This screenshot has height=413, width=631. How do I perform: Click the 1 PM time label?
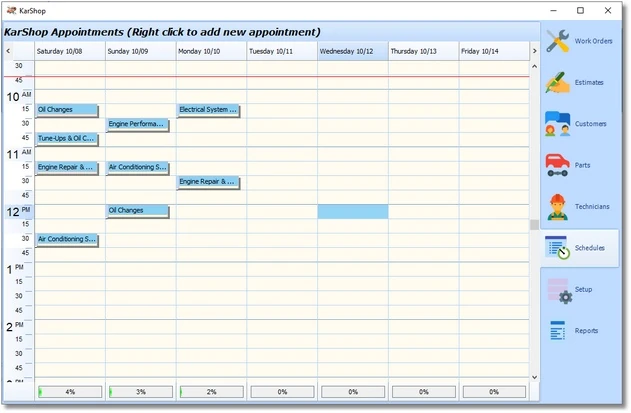tap(15, 269)
